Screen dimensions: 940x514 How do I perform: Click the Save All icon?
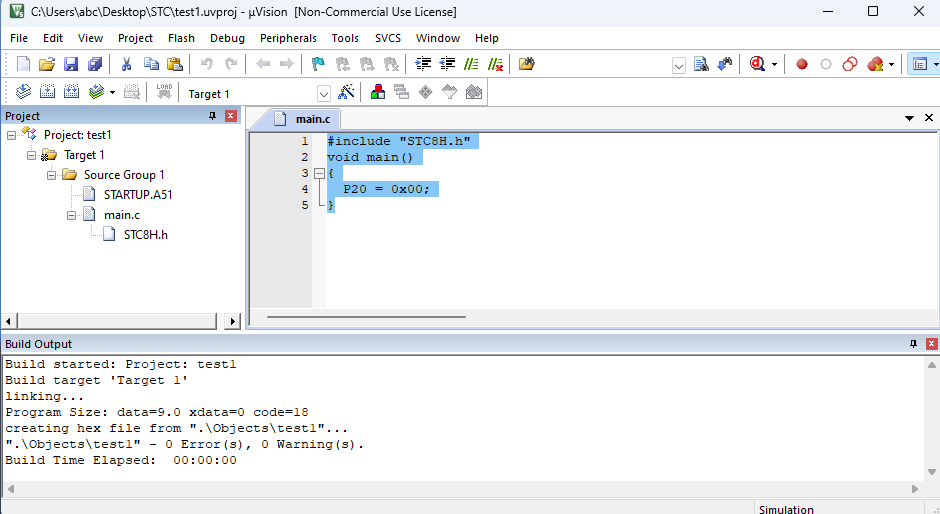(95, 64)
